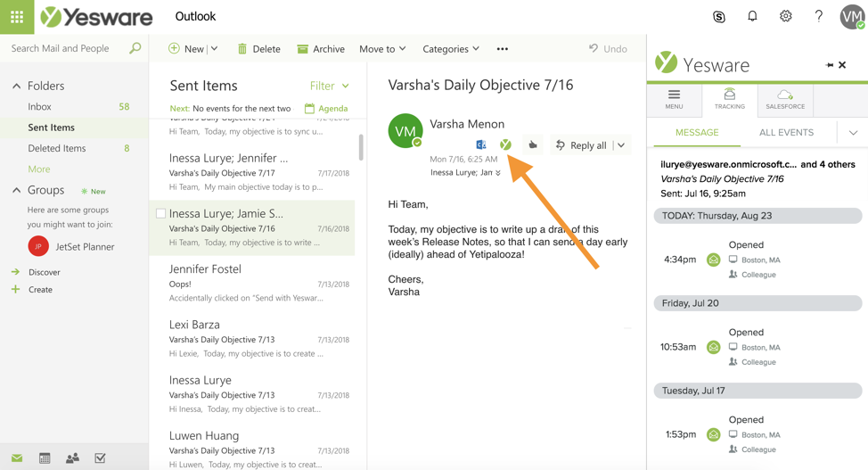868x470 pixels.
Task: Click the Reply all button
Action: pyautogui.click(x=581, y=144)
